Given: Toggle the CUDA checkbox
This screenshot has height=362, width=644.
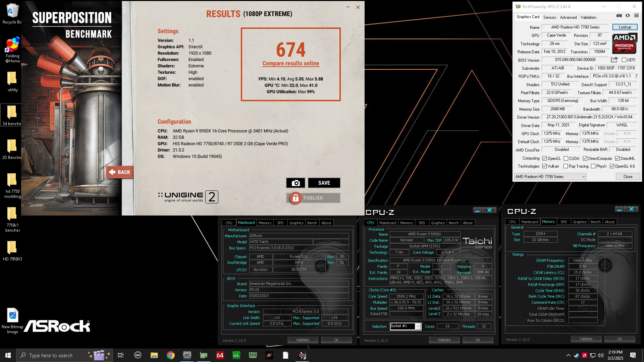Looking at the screenshot, I should click(566, 159).
